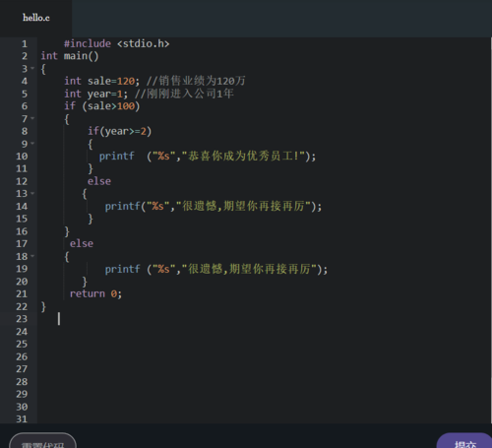Click line number 16 in gutter
The image size is (492, 448).
tap(22, 231)
